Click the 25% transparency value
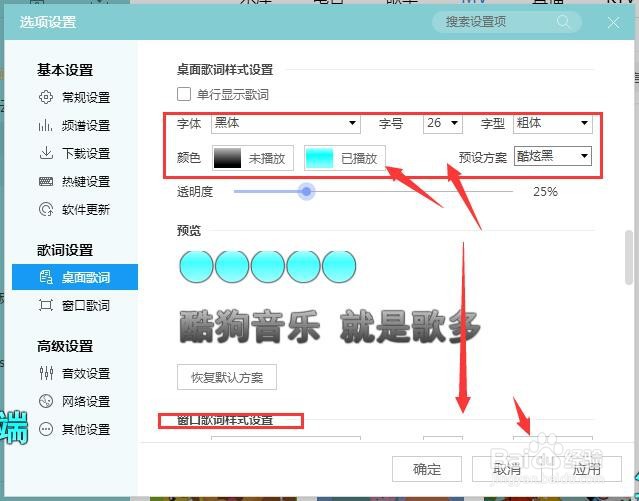The width and height of the screenshot is (639, 501). pos(545,192)
